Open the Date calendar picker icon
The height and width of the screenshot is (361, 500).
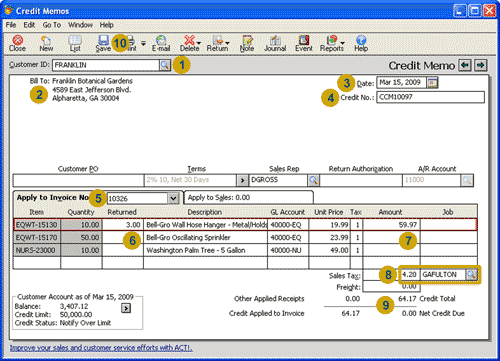[432, 82]
